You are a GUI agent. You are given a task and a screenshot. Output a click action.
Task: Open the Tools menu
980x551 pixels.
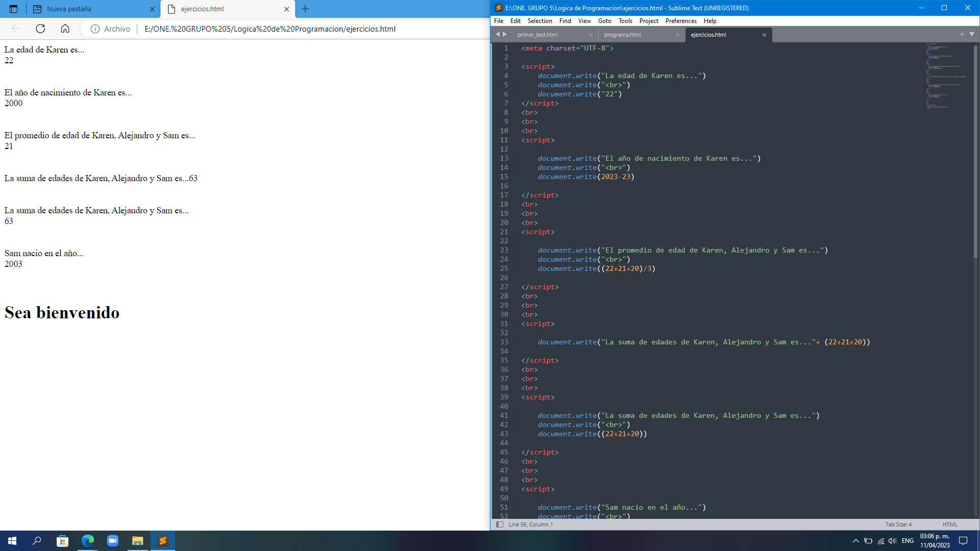pos(625,21)
